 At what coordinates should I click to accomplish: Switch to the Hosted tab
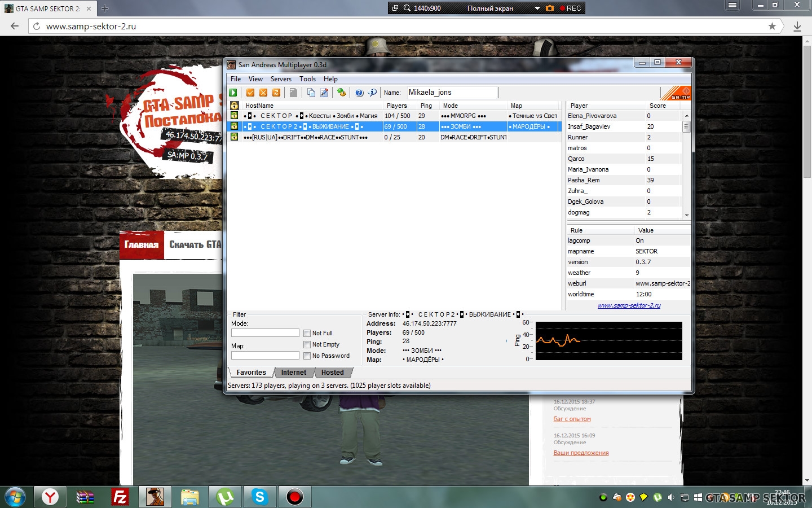pos(333,373)
